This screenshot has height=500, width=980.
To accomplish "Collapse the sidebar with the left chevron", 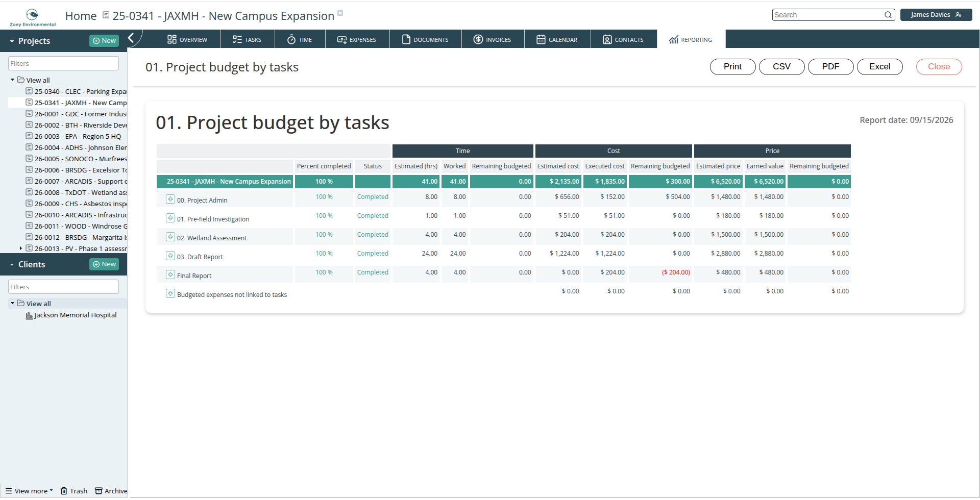I will (x=131, y=38).
